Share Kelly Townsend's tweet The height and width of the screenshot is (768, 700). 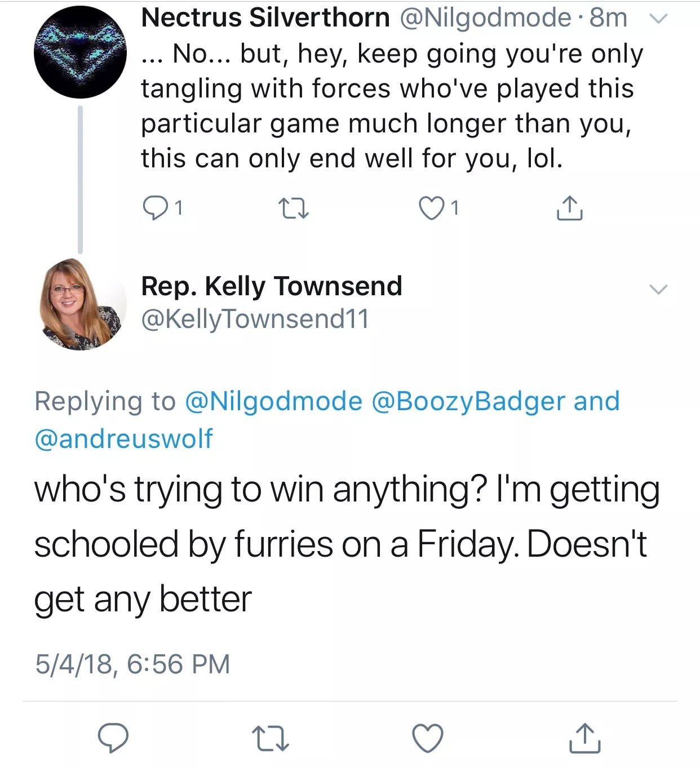coord(584,738)
